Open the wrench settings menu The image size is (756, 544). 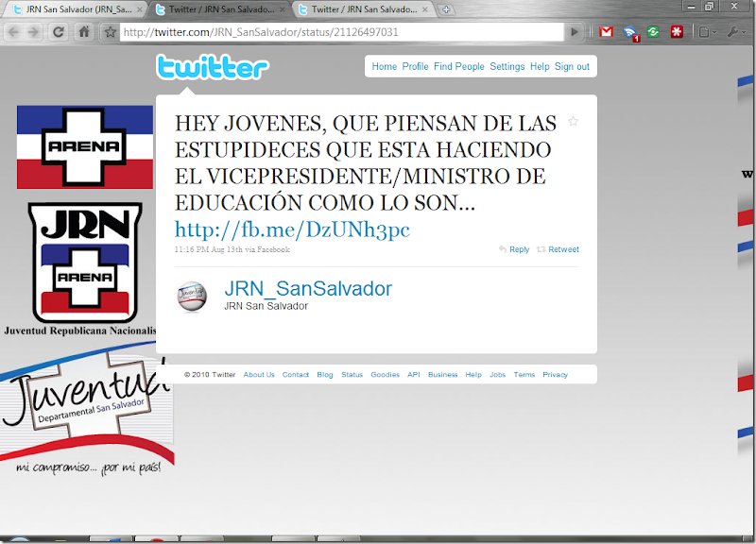pyautogui.click(x=735, y=32)
